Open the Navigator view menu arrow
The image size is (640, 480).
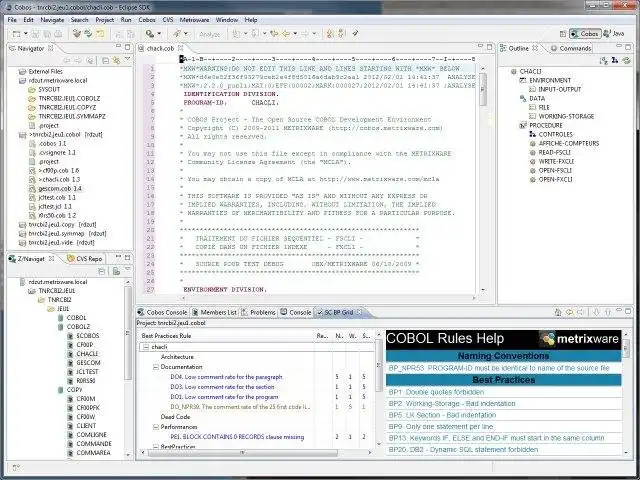tap(127, 60)
